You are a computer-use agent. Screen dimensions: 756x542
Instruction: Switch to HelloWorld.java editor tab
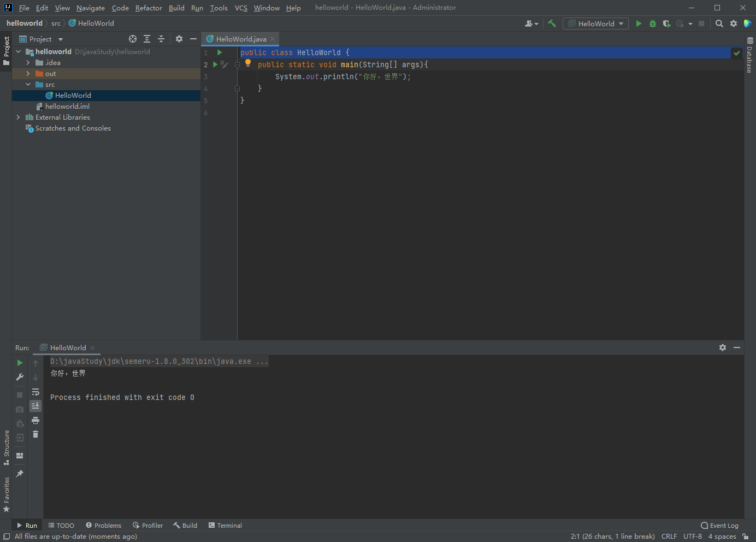tap(241, 39)
